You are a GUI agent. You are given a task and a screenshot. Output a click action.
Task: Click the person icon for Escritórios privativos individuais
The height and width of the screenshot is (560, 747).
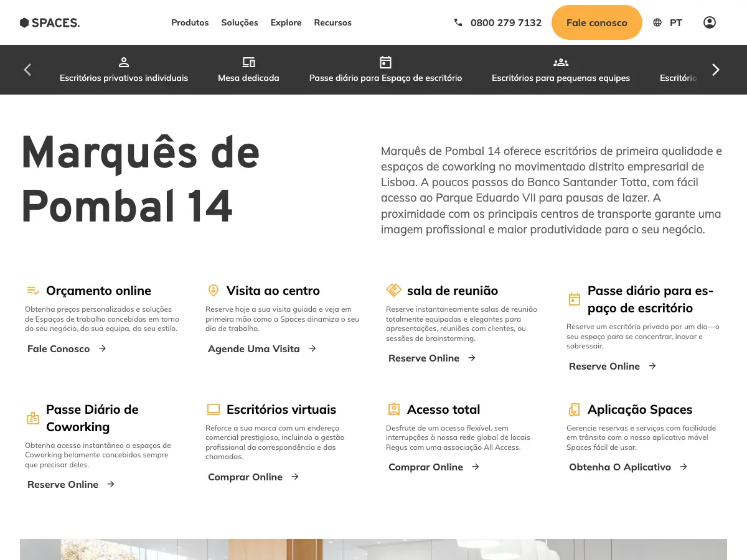pos(124,62)
